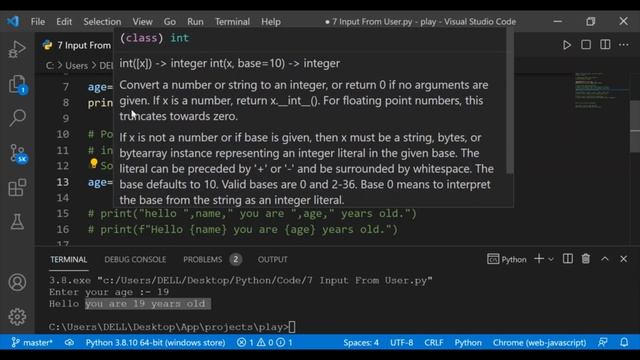Screen dimensions: 640x360
Task: Open the Explorer view
Action: [x=17, y=84]
